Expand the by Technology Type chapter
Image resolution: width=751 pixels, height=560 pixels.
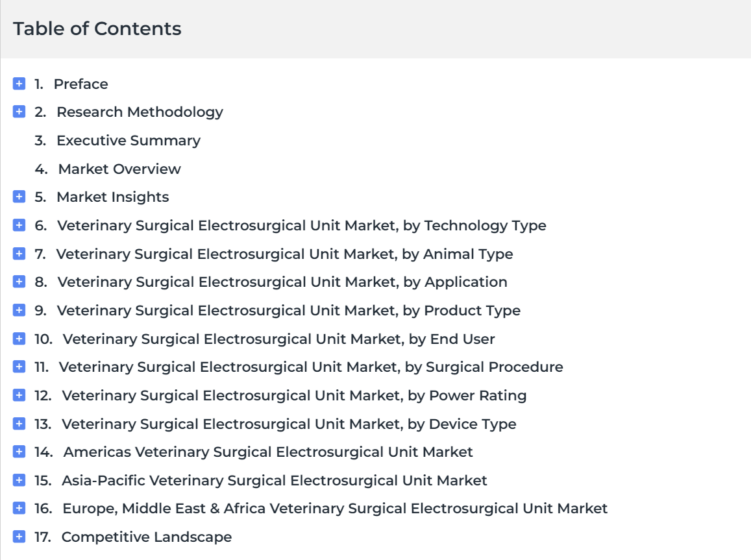pos(19,225)
